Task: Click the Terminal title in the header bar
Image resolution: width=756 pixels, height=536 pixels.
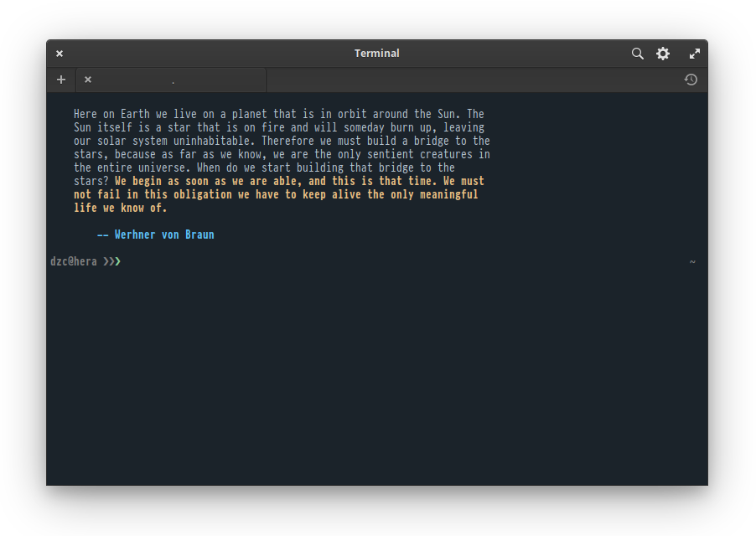Action: [376, 53]
